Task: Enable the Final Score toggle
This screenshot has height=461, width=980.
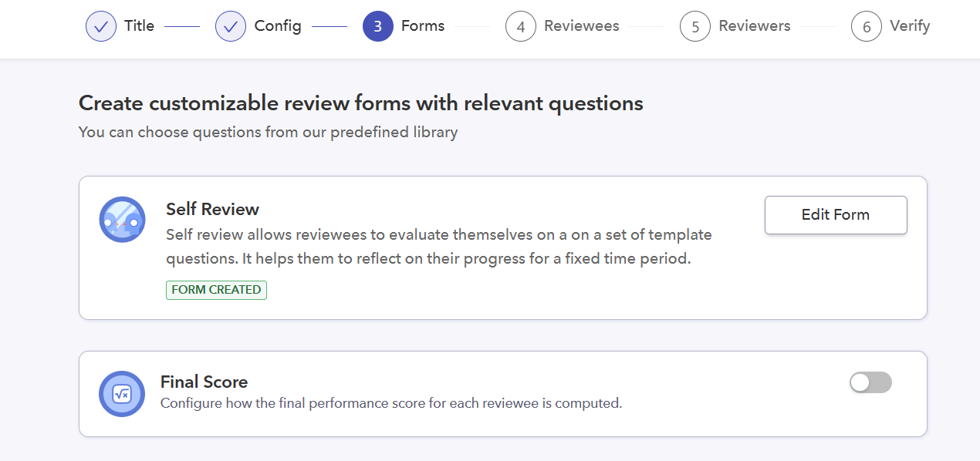Action: [x=870, y=382]
